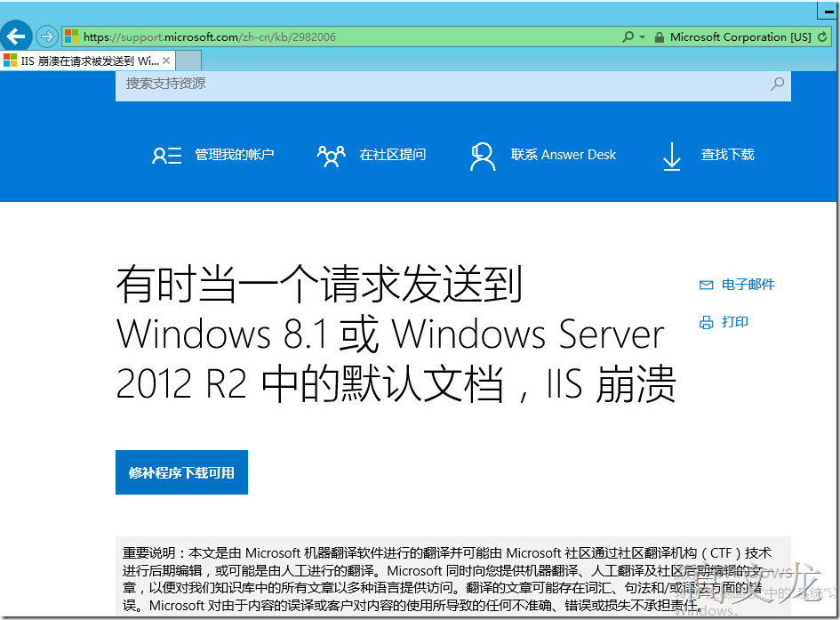The width and height of the screenshot is (840, 620).
Task: Minimize the browser window
Action: (828, 11)
